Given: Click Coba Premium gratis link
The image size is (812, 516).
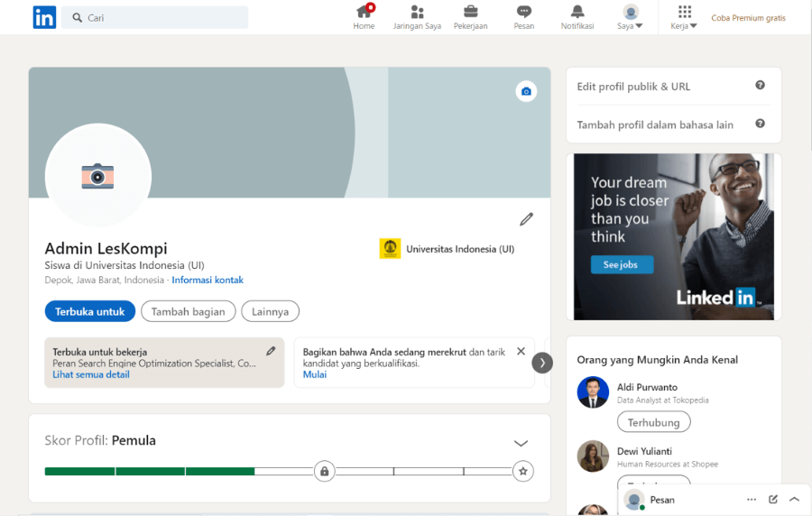Looking at the screenshot, I should coord(748,18).
